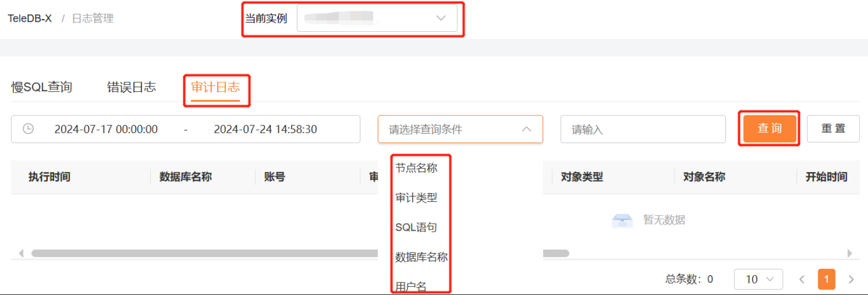Switch to the 慢SQL查询 tab
Image resolution: width=868 pixels, height=295 pixels.
click(42, 87)
